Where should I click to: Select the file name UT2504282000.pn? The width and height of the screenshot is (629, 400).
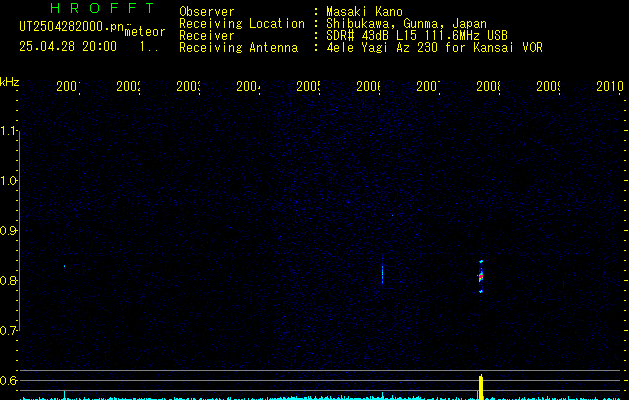coord(72,27)
